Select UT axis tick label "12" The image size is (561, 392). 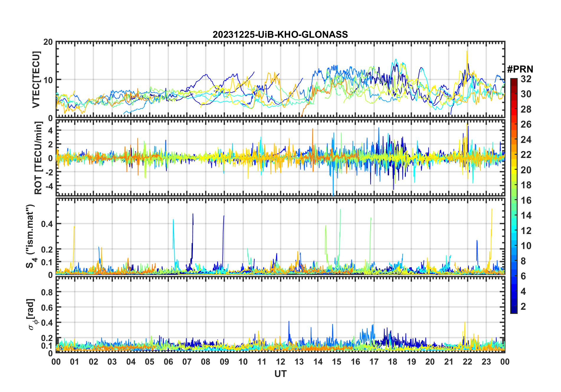280,362
